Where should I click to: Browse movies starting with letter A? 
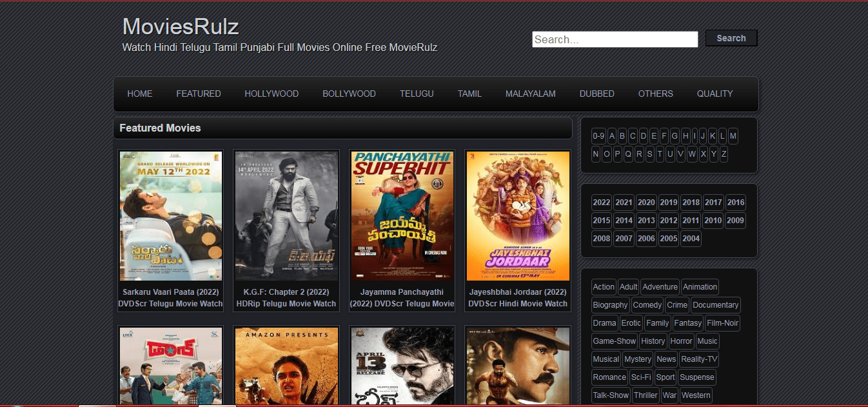(x=611, y=136)
